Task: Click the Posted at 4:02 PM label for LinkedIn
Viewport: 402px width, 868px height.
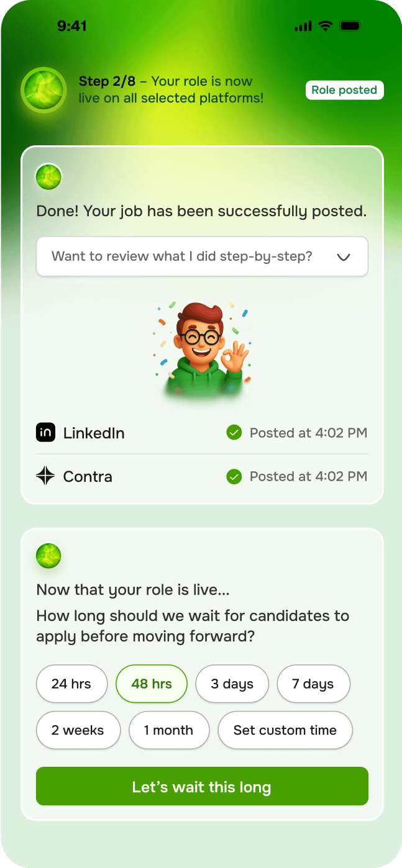Action: [308, 433]
